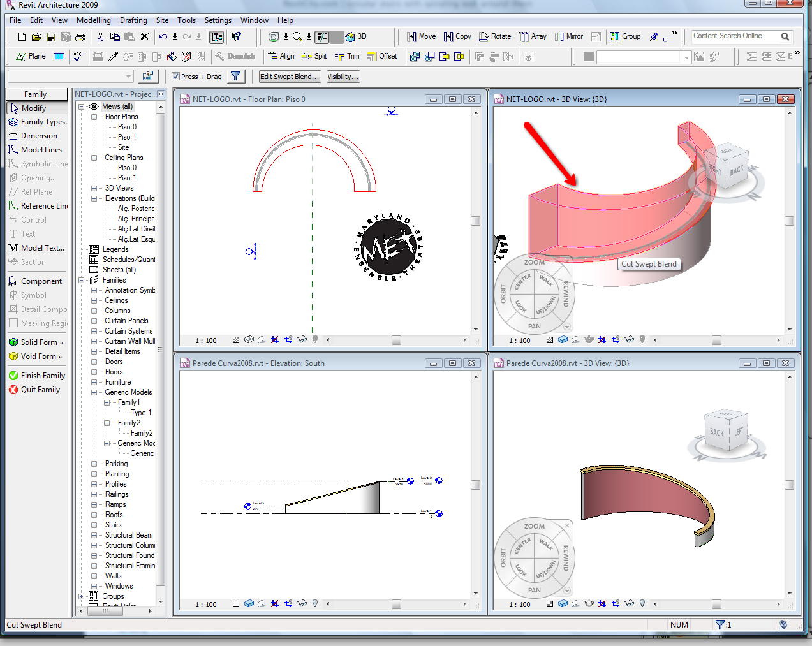Select the Mirror tool
812x646 pixels.
tap(568, 36)
